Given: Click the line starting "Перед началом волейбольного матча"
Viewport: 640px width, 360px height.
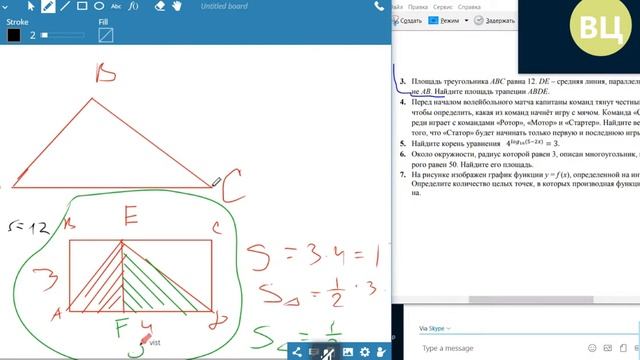Looking at the screenshot, I should (x=525, y=102).
